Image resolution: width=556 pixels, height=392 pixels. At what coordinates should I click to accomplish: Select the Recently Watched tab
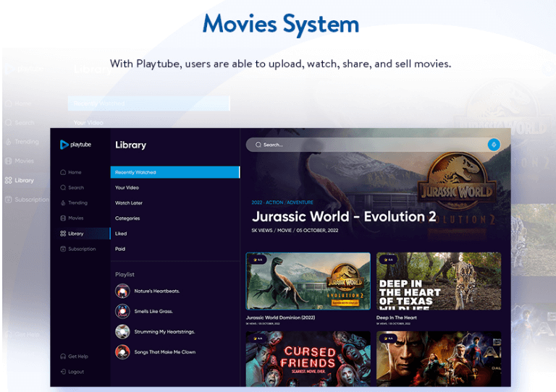pos(175,172)
